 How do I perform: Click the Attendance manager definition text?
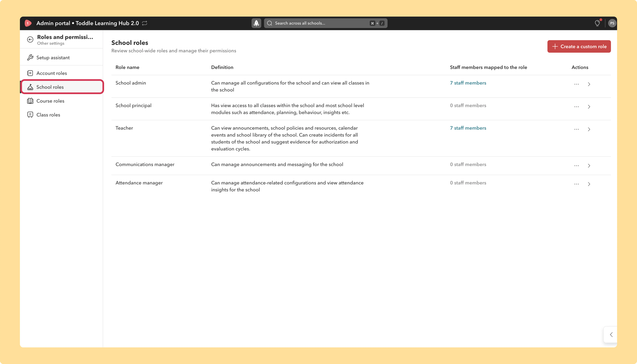click(287, 186)
